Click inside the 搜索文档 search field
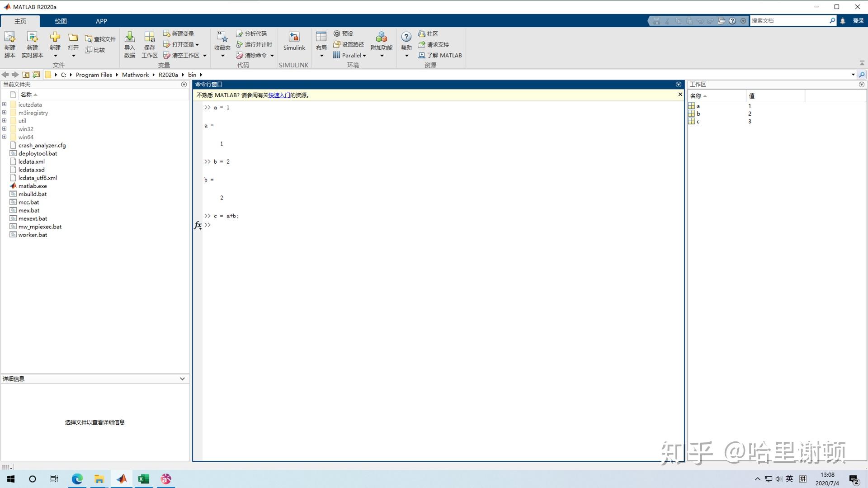Image resolution: width=868 pixels, height=488 pixels. point(791,20)
